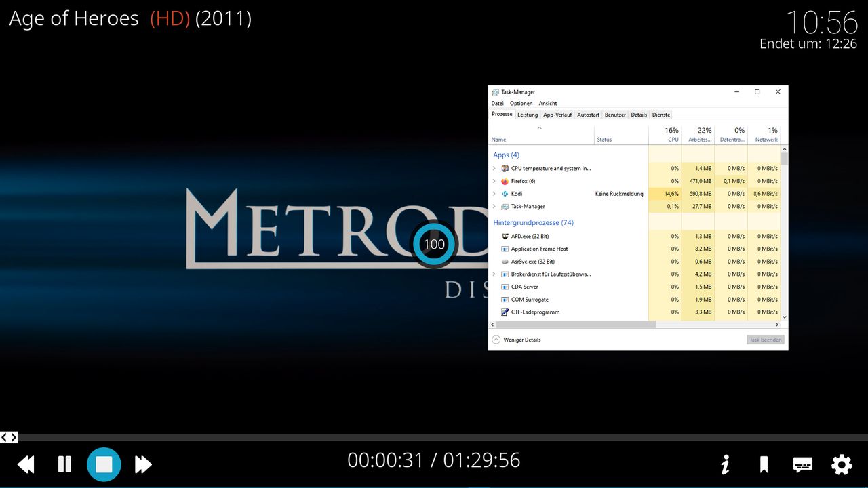Screen dimensions: 868x488
Task: Click the CTF-Ladeprogramm process icon
Action: 505,312
